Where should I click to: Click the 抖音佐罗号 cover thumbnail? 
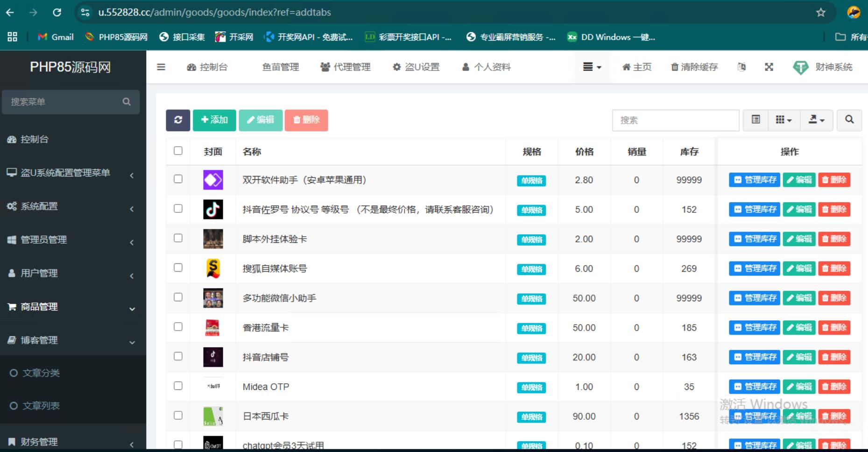coord(213,210)
